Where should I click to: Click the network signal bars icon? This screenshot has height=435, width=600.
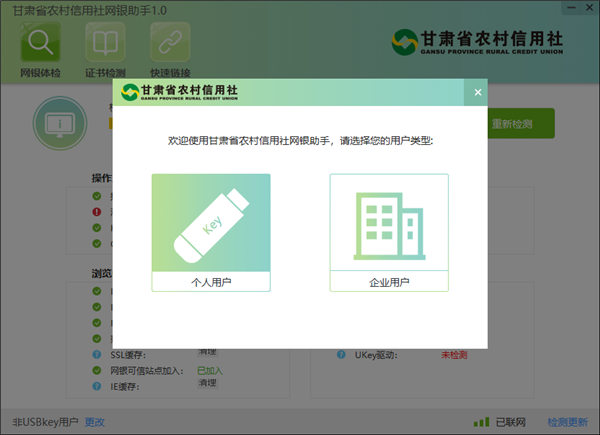481,422
